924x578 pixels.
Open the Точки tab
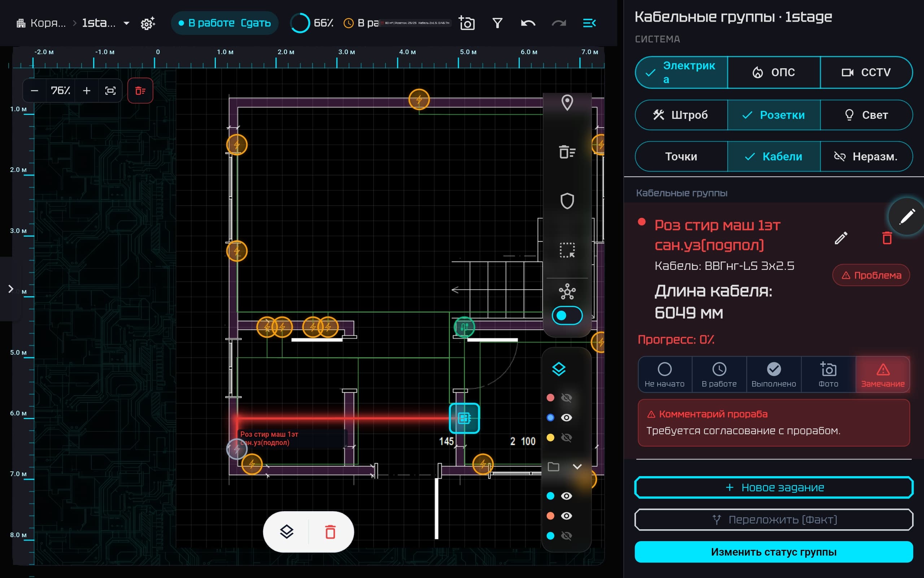[x=681, y=156]
